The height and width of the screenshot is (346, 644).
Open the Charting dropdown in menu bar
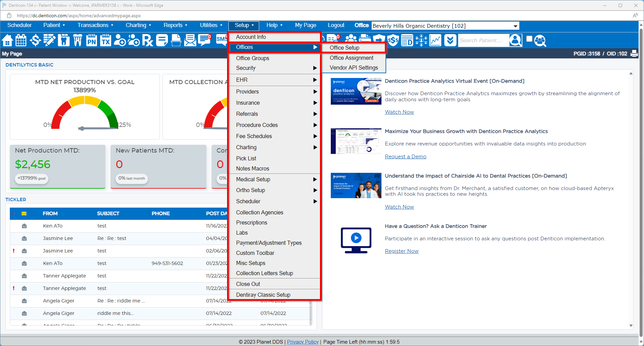(x=139, y=25)
